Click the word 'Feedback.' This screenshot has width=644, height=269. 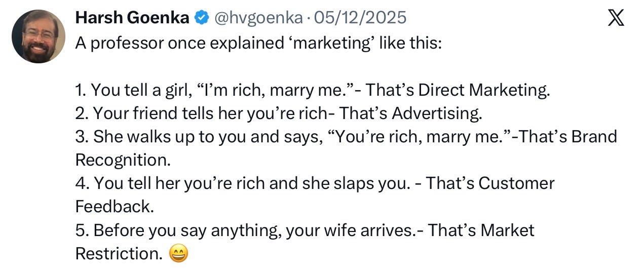pos(113,206)
